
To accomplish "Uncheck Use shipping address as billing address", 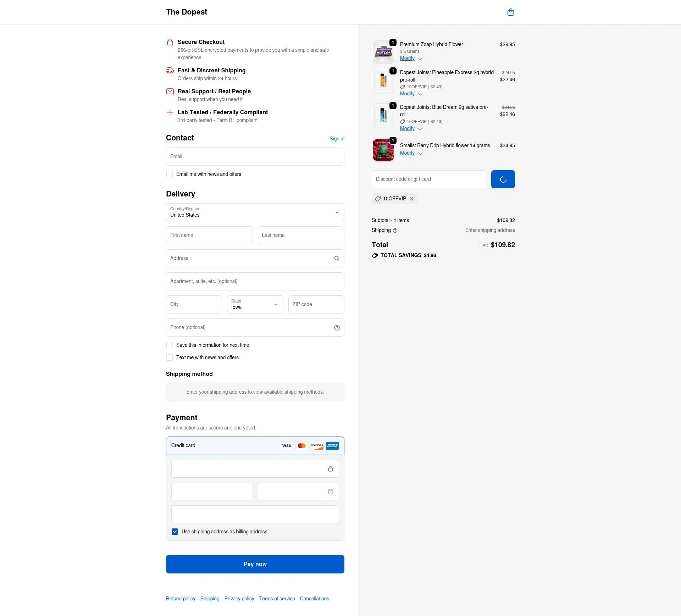I will [175, 532].
